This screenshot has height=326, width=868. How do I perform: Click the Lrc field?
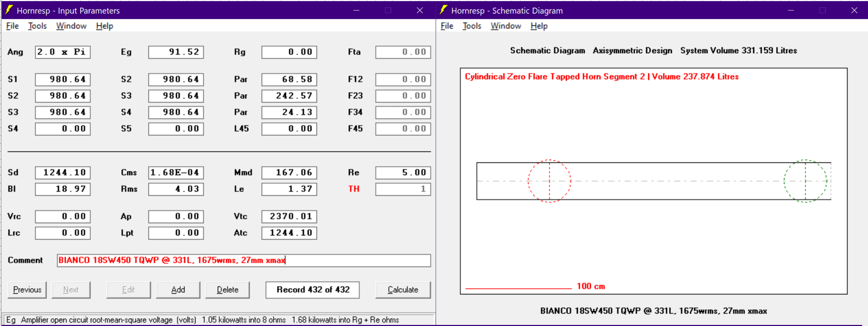click(63, 233)
